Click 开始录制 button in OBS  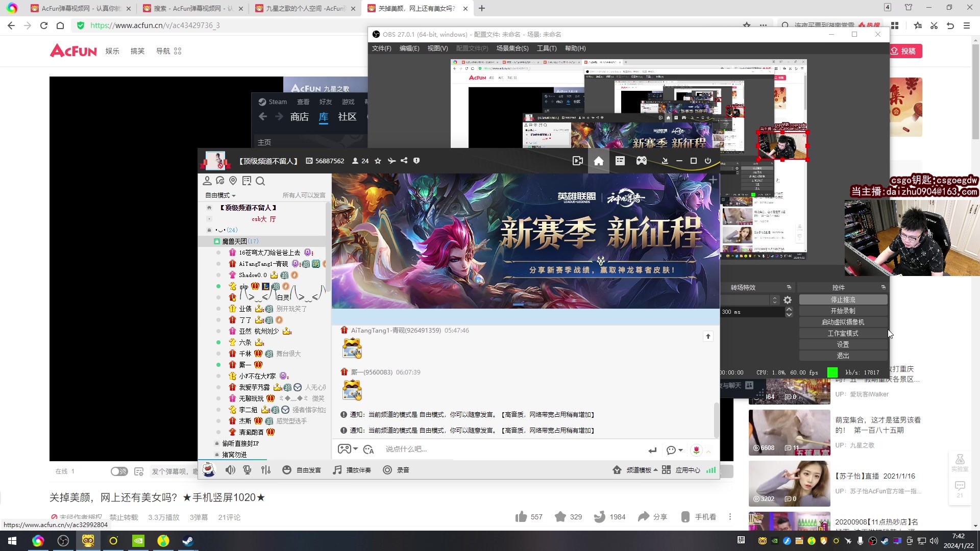click(x=843, y=311)
